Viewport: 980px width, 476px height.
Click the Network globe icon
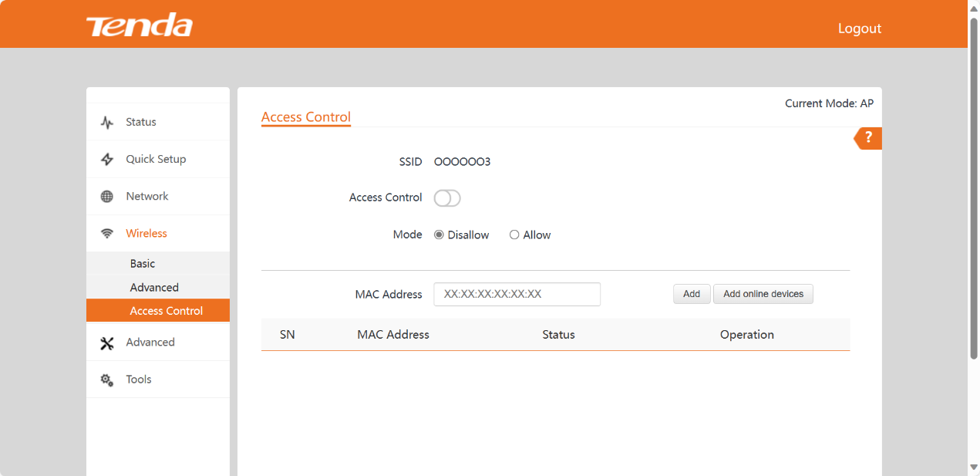107,197
